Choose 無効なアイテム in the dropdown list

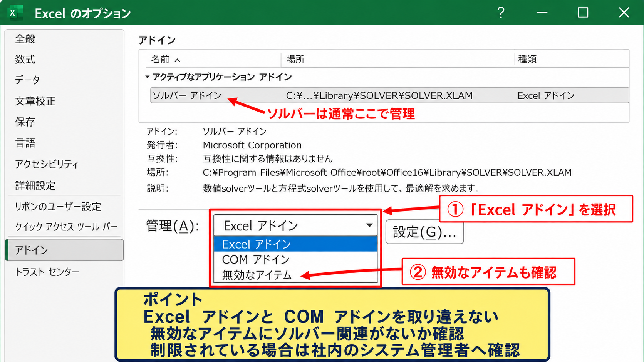click(295, 275)
